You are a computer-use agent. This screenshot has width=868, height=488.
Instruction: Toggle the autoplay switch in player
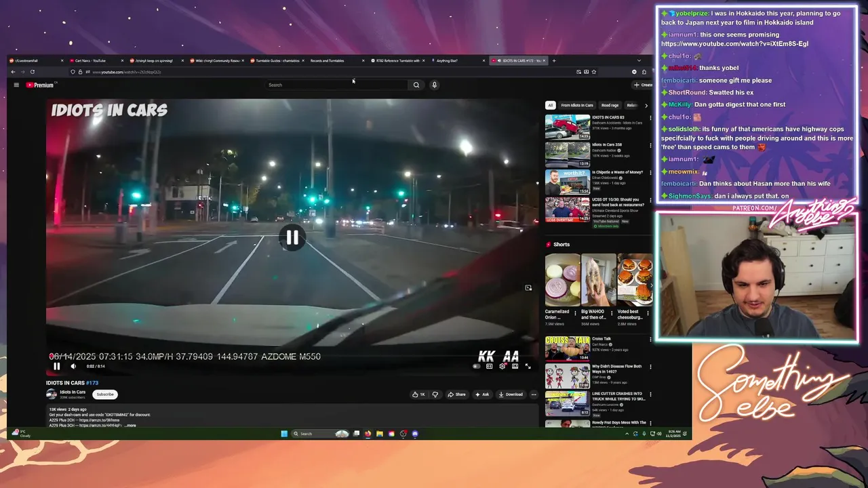476,366
